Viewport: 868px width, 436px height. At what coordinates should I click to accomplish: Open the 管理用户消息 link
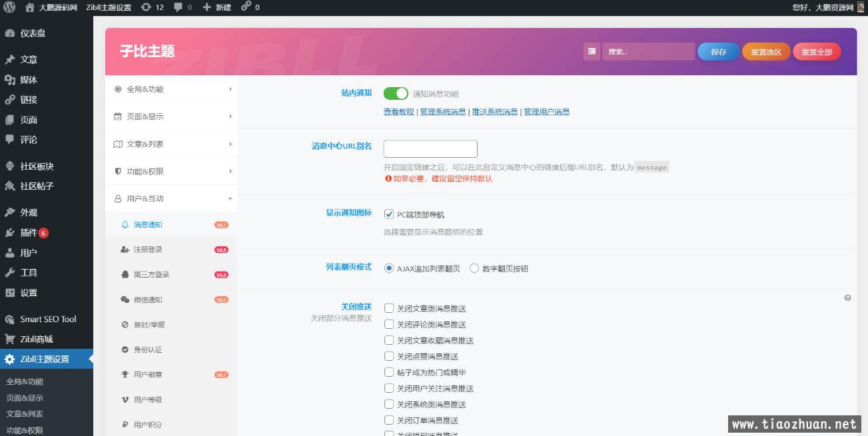(547, 112)
